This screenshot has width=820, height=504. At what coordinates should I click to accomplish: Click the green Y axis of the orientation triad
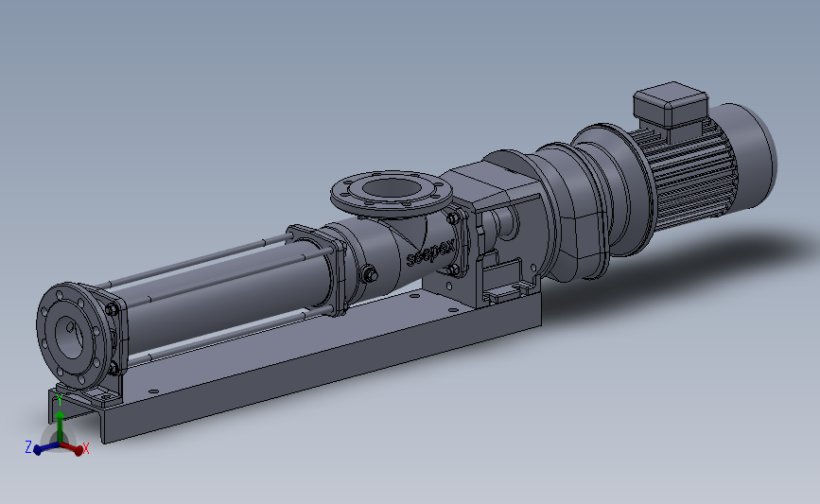(x=61, y=426)
